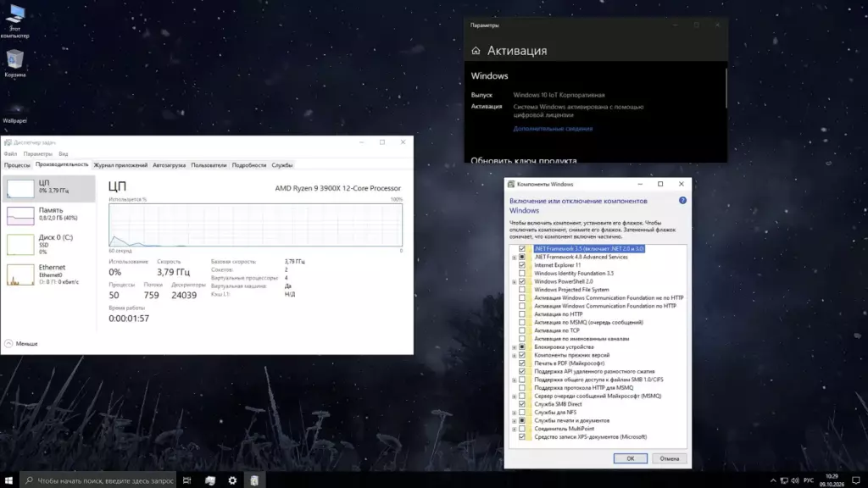Screen dimensions: 868x488
Task: Select the Ethernet performance entry
Action: tap(49, 274)
